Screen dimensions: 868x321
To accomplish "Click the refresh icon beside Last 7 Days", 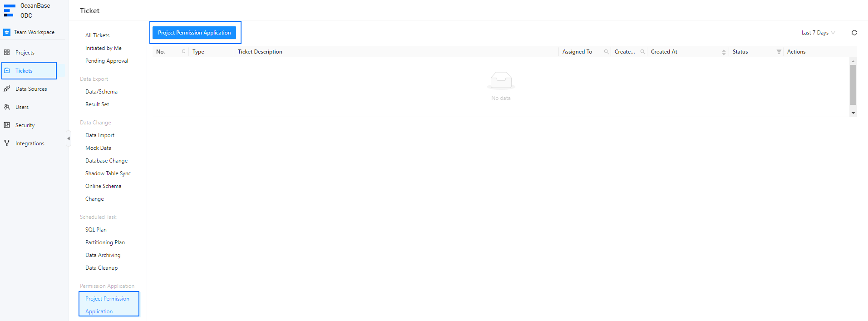I will [x=854, y=33].
